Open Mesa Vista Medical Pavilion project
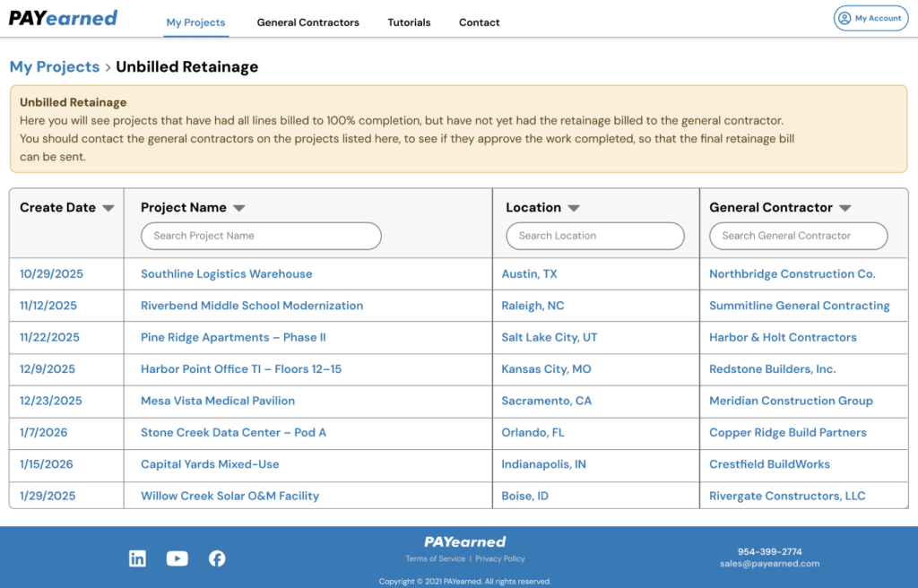918x588 pixels. tap(218, 401)
